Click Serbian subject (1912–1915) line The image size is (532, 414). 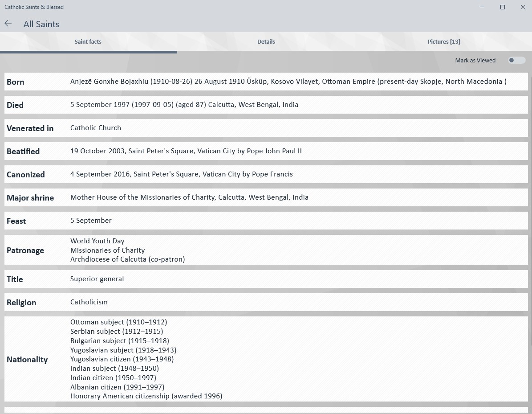click(117, 331)
